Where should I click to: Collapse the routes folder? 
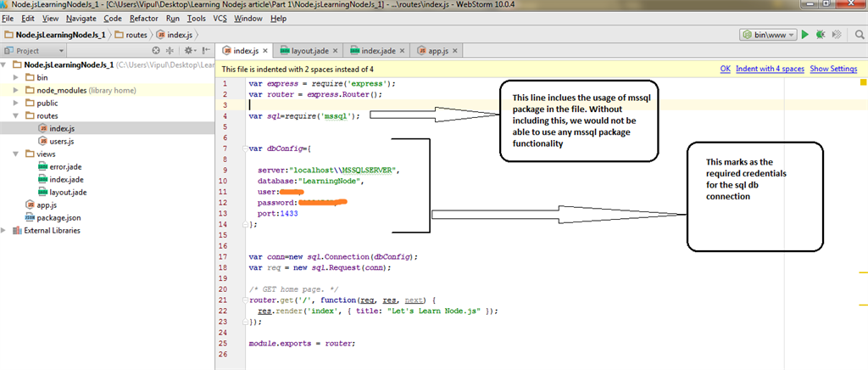click(16, 115)
